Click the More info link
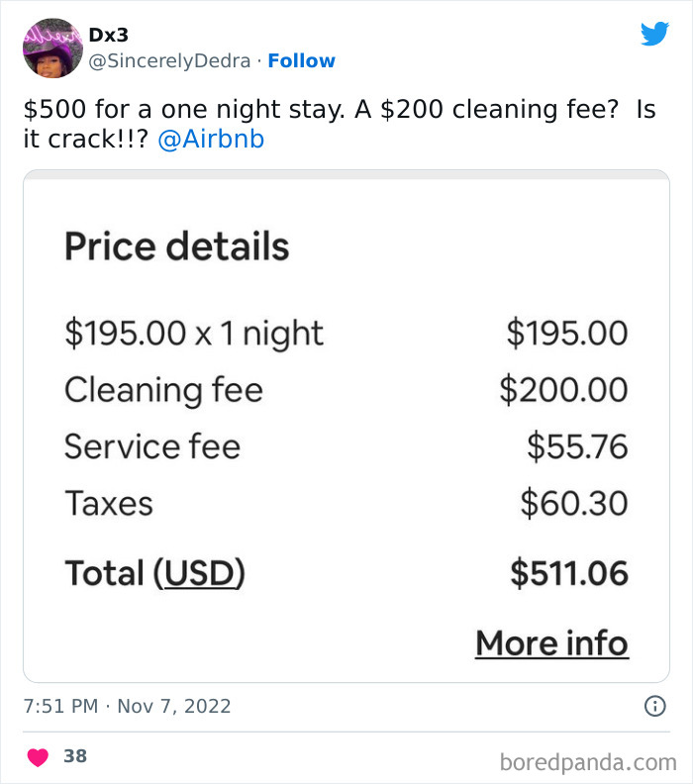693x784 pixels. point(552,643)
